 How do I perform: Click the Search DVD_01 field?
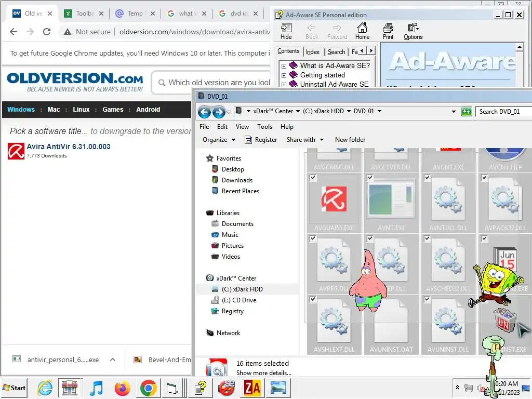pyautogui.click(x=503, y=112)
